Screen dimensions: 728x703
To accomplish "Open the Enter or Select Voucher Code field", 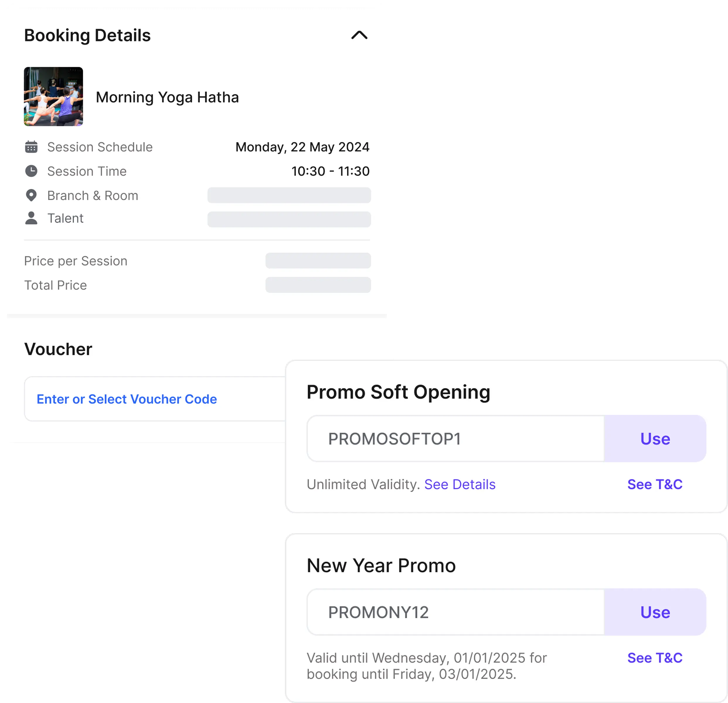I will (x=127, y=399).
